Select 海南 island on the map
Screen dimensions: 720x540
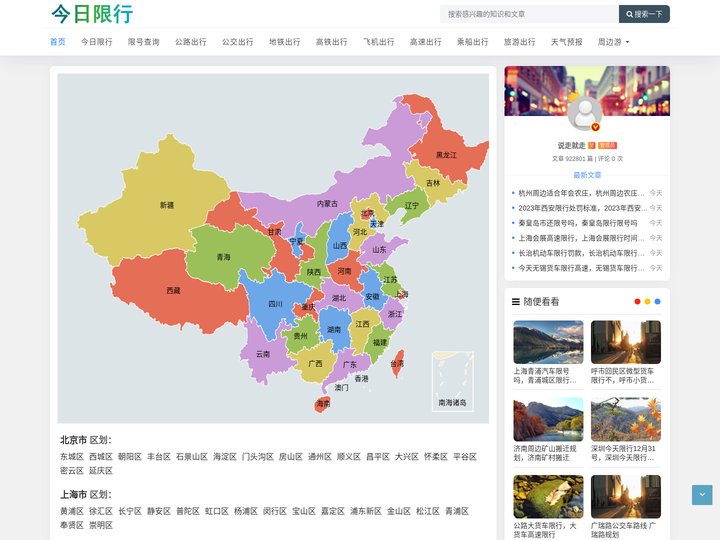(x=322, y=404)
